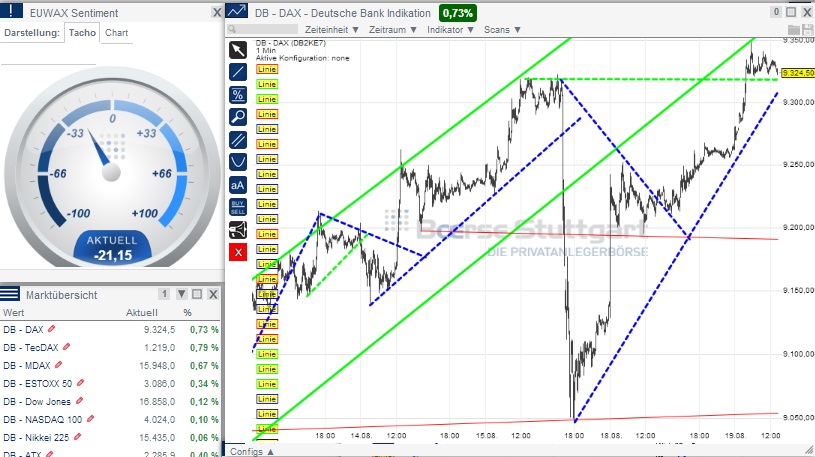Expand the Configs panel

(x=252, y=451)
